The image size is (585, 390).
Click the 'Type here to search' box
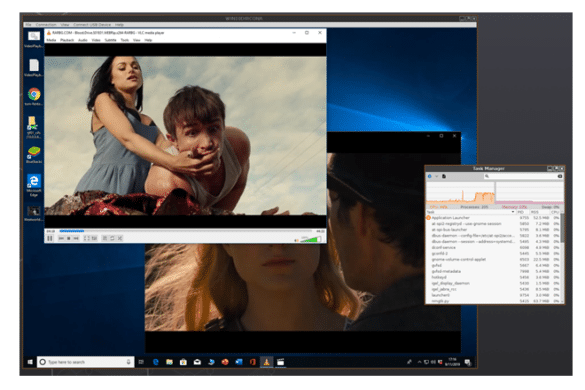[85, 362]
